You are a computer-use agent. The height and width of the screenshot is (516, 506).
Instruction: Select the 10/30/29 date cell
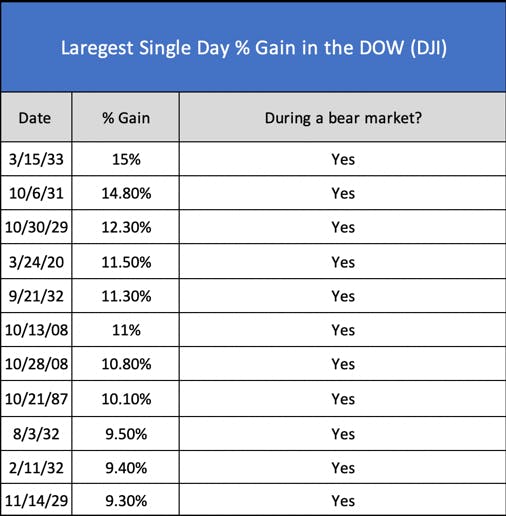(x=36, y=227)
